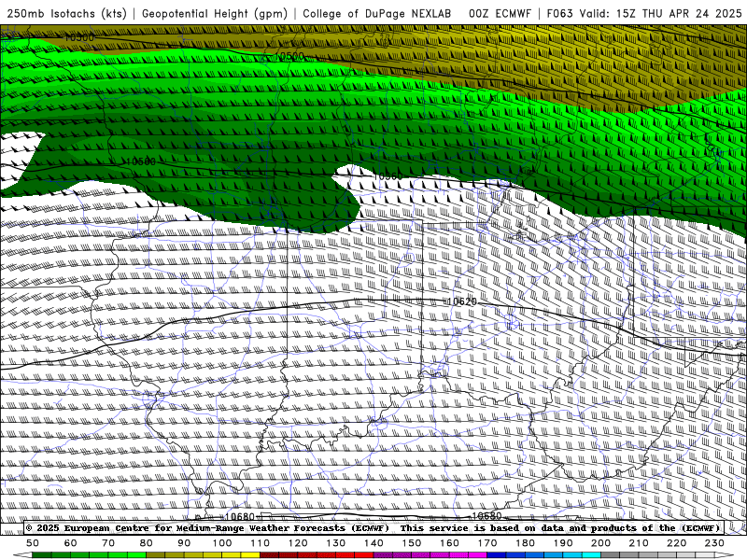Click the 'Geopotential Height (gpm)' header text
This screenshot has height=560, width=747.
coord(215,13)
